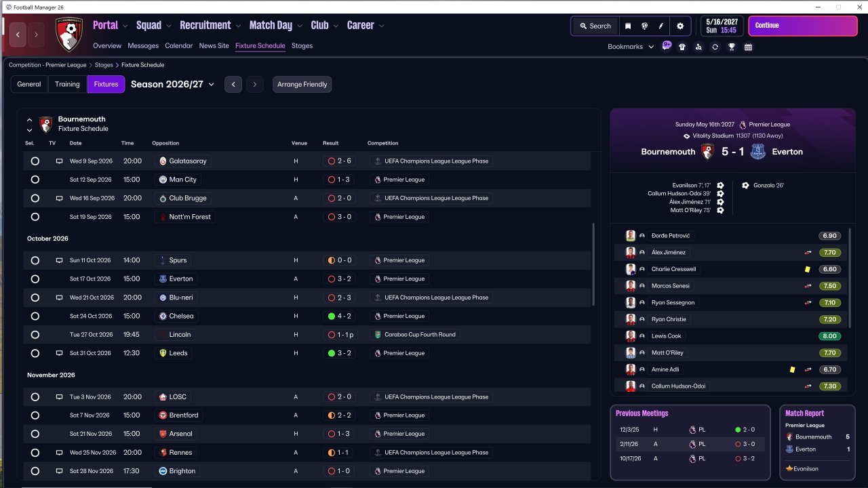Switch to the Overview tab
Screen dimensions: 868x488
tap(107, 46)
